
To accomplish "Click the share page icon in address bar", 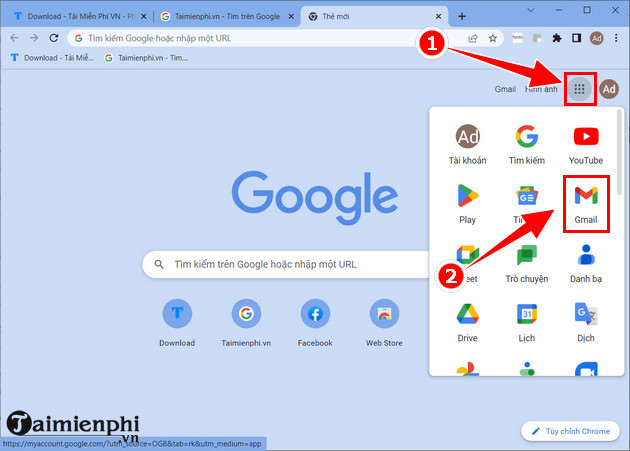I will 473,38.
